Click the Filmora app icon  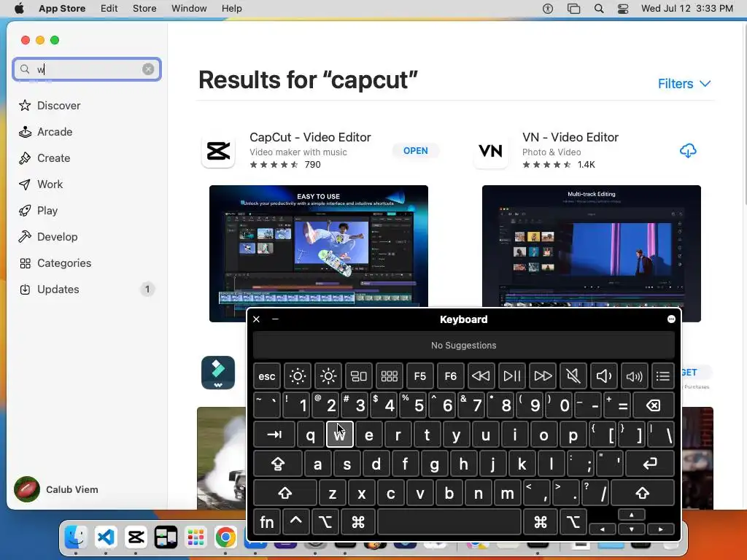[x=218, y=373]
